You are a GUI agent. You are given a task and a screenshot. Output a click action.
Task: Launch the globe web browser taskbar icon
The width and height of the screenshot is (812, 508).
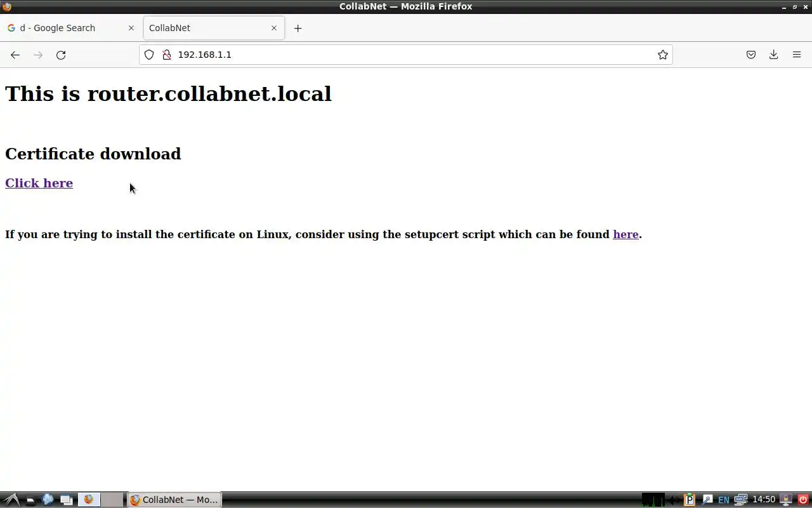[x=48, y=500]
